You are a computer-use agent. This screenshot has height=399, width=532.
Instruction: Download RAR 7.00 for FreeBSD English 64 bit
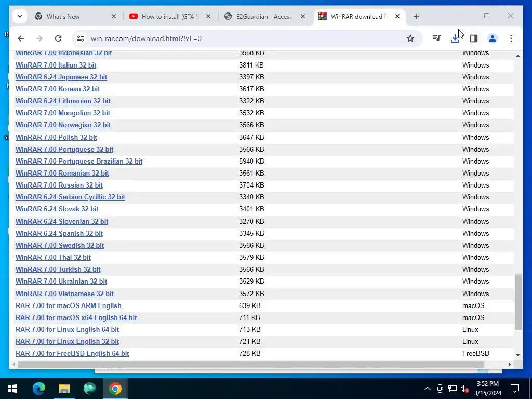72,353
